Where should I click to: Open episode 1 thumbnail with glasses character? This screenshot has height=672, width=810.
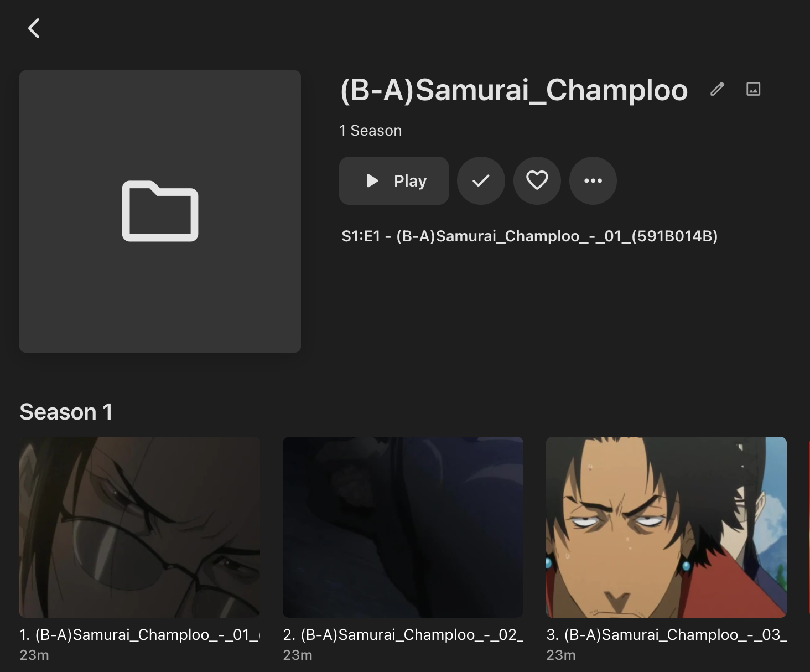click(x=140, y=527)
